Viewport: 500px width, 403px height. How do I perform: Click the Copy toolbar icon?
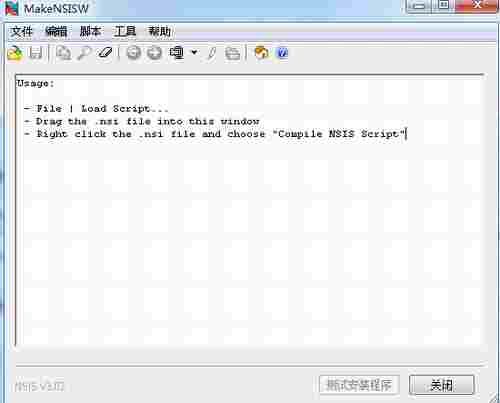[63, 53]
